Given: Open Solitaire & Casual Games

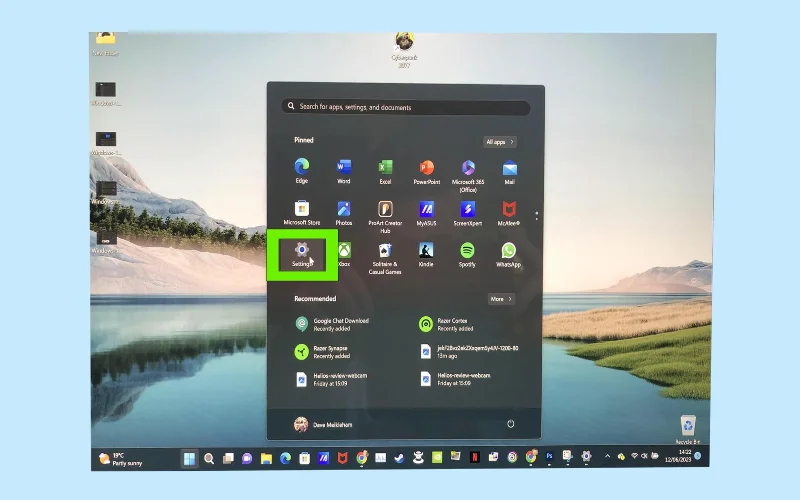Looking at the screenshot, I should 385,258.
